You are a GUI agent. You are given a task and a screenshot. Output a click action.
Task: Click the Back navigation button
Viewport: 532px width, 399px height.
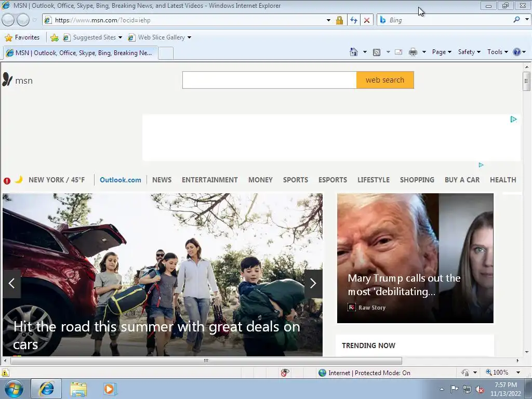(x=8, y=20)
